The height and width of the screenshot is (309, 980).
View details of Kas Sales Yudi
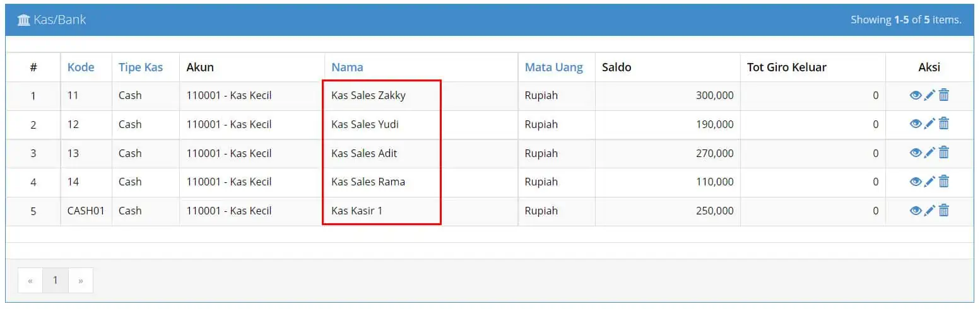pyautogui.click(x=916, y=124)
